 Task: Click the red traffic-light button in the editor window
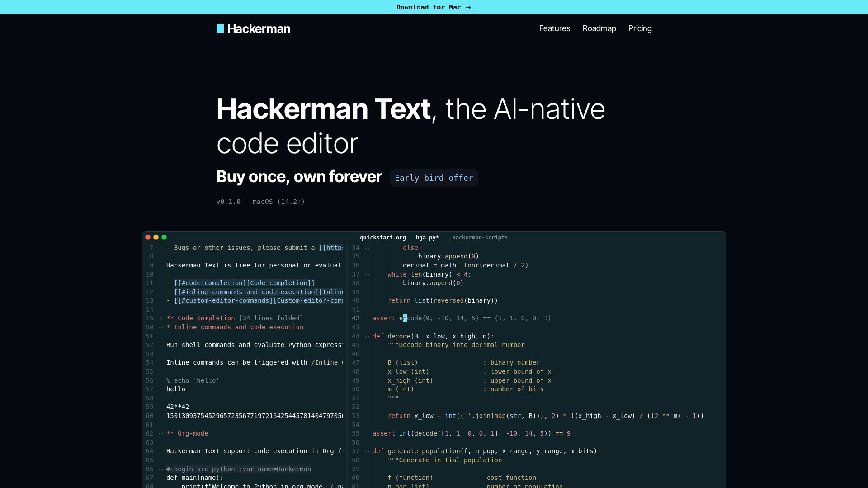click(148, 237)
